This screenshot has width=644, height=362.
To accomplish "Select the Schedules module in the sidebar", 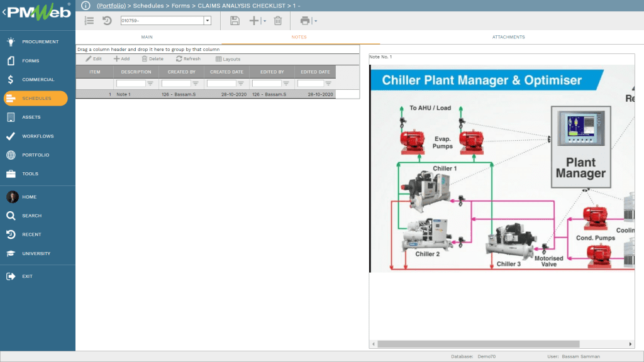I will pos(35,98).
